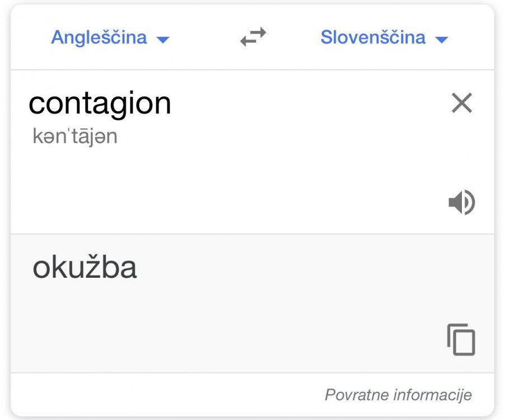Expand the Angleščina dropdown arrow
Screen dimensions: 505x420
(163, 39)
